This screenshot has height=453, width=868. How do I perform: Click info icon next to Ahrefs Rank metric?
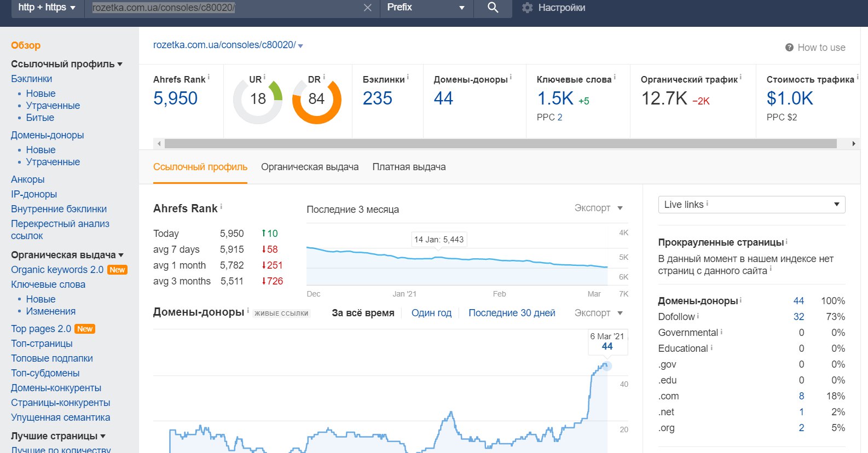click(x=209, y=77)
